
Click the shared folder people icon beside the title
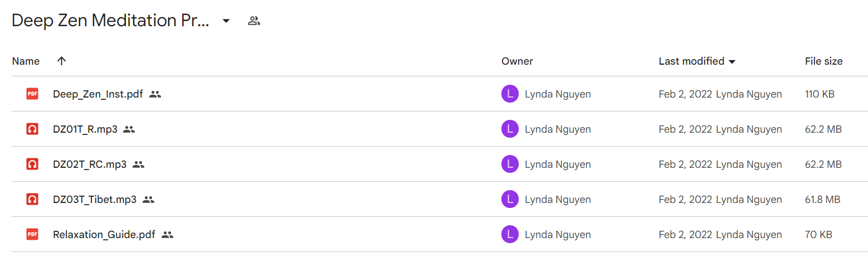[x=254, y=21]
